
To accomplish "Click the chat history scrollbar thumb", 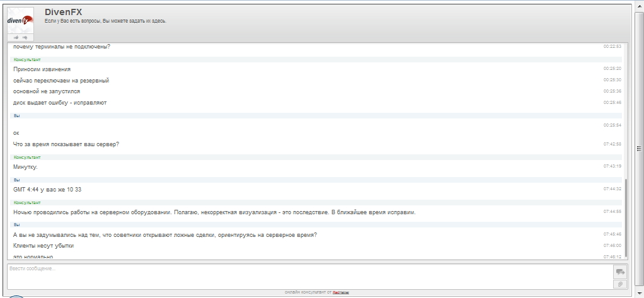I will point(626,218).
